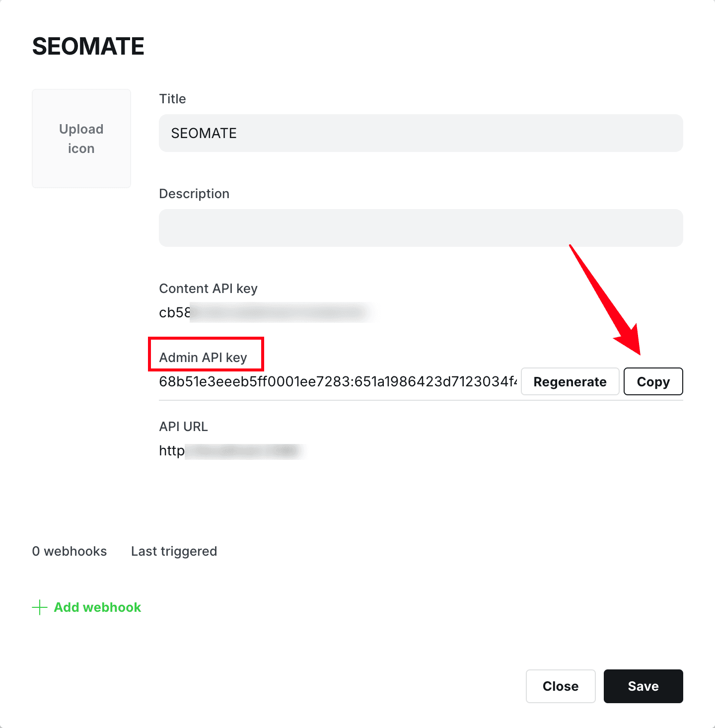Click the Last triggered label
Screen dimensions: 715x728
click(x=174, y=551)
